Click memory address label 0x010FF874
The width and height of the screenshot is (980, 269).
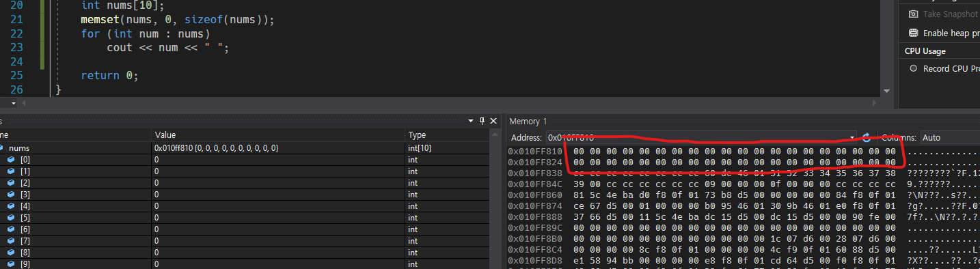[534, 206]
